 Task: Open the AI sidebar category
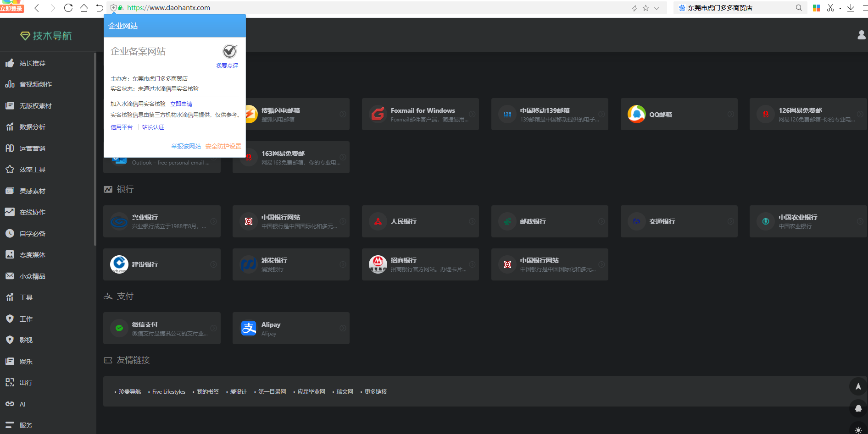pos(22,404)
